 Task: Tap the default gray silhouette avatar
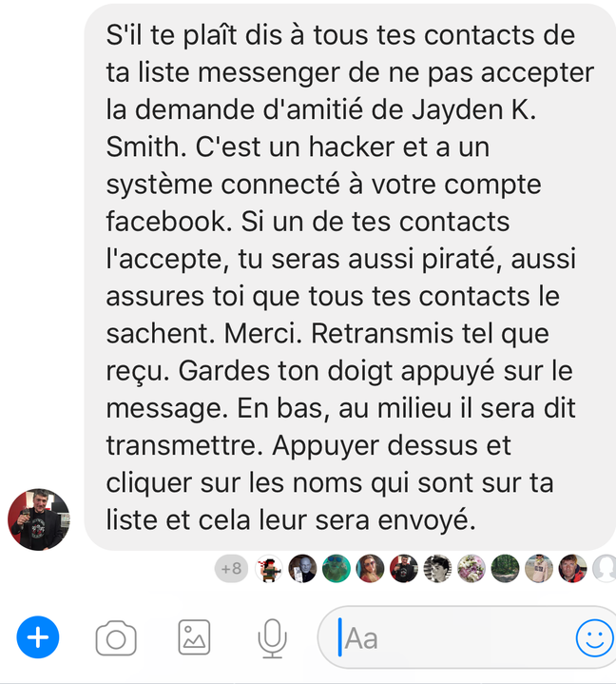pos(605,568)
